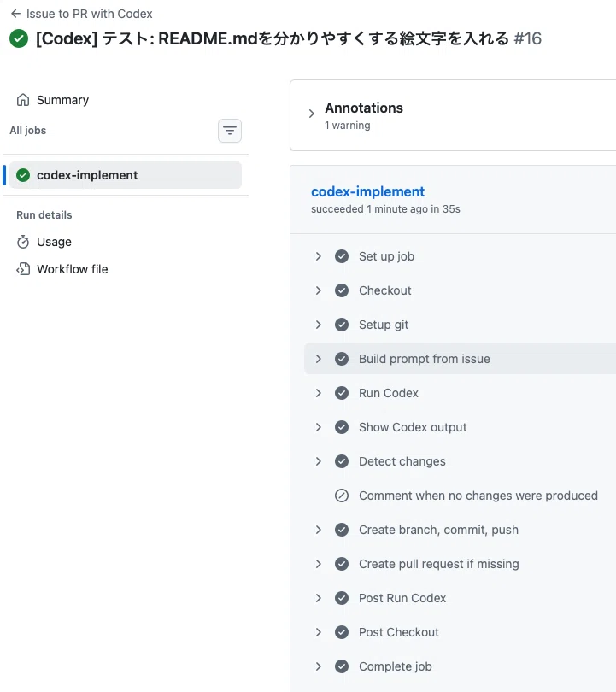Viewport: 616px width, 692px height.
Task: Click the codex-implement heading link
Action: (367, 191)
